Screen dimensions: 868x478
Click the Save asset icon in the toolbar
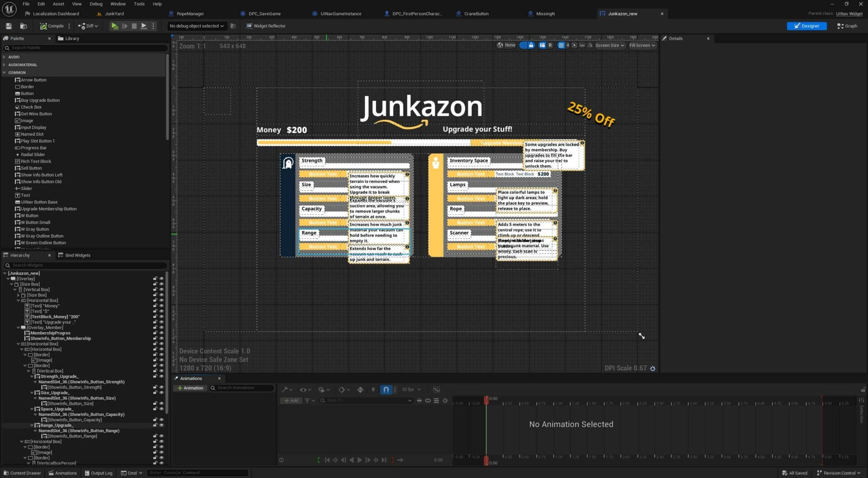point(9,26)
